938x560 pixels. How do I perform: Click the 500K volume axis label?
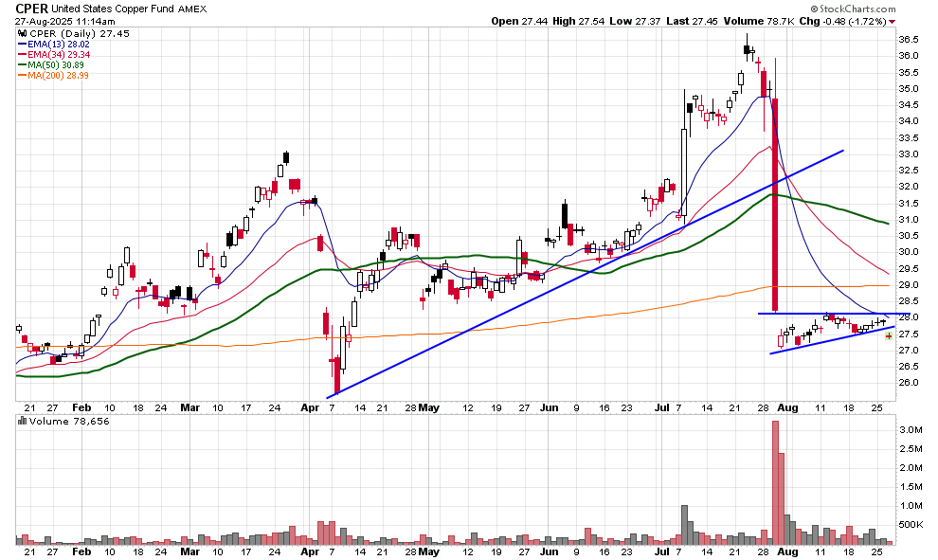tap(911, 525)
